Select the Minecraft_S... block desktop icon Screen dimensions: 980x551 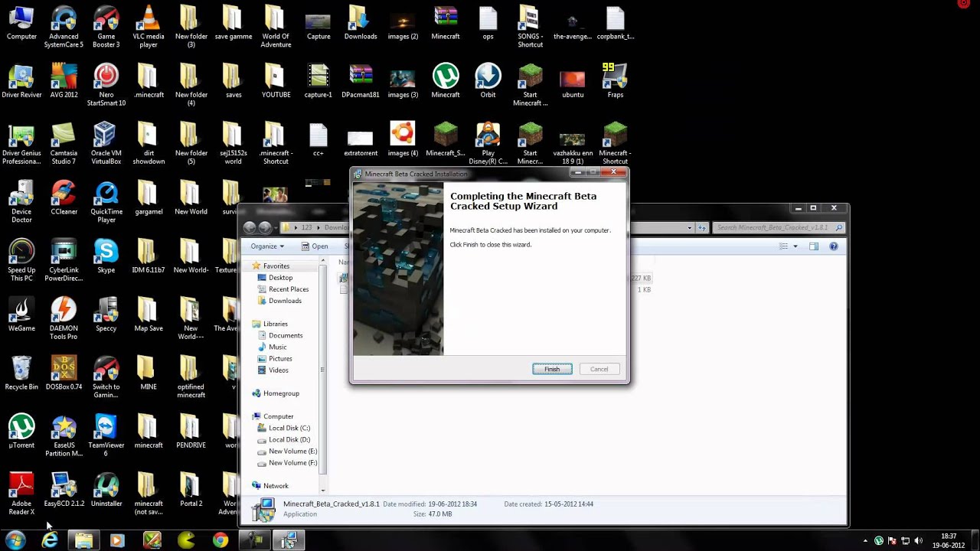pos(446,139)
